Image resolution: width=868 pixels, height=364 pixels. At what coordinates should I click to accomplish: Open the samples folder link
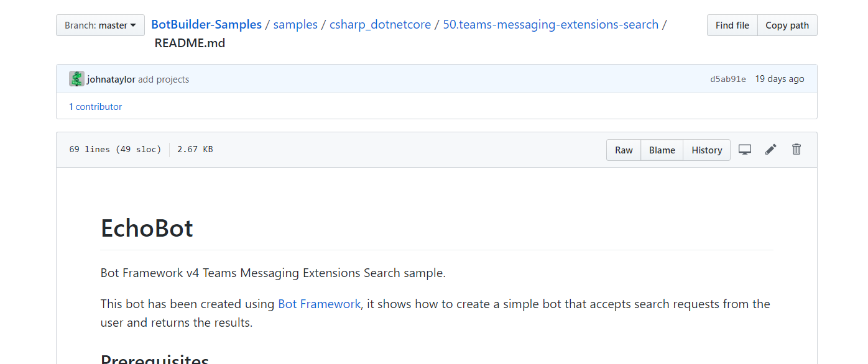295,24
